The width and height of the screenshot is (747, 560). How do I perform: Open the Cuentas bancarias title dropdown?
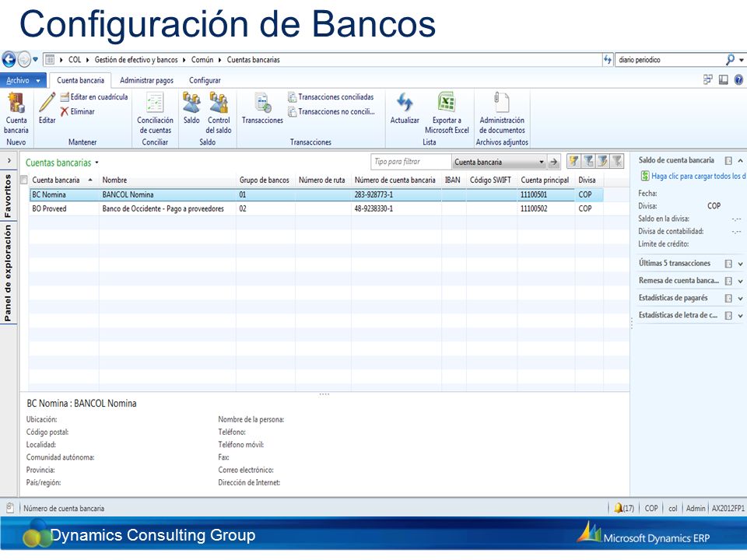click(x=96, y=163)
